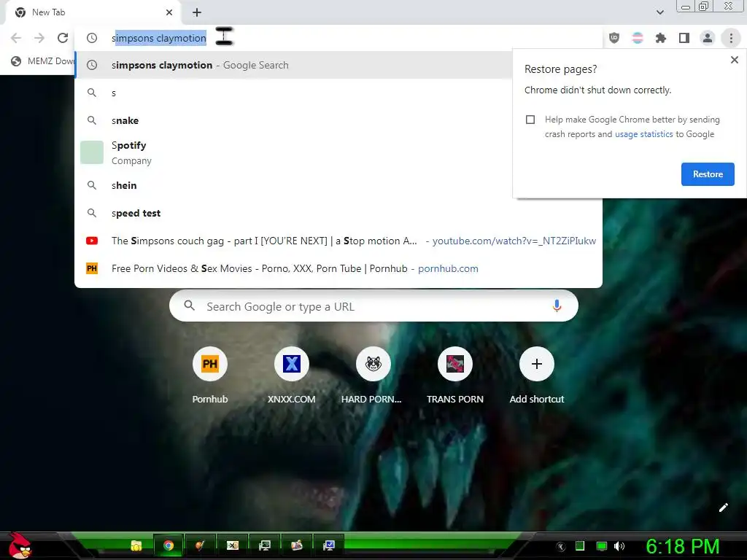Viewport: 747px width, 560px height.
Task: Open the Excel-like icon in taskbar
Action: [233, 545]
